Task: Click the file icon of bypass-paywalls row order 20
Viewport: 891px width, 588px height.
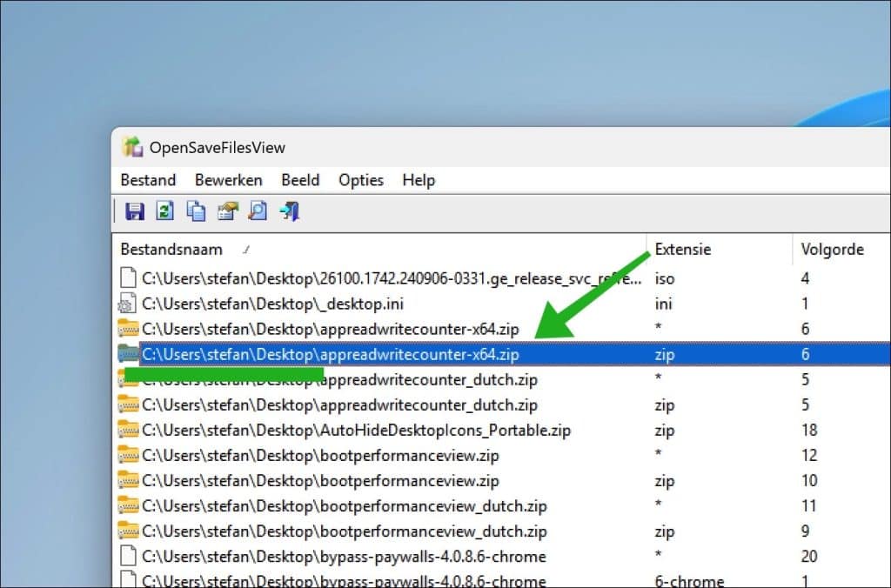Action: pyautogui.click(x=129, y=556)
